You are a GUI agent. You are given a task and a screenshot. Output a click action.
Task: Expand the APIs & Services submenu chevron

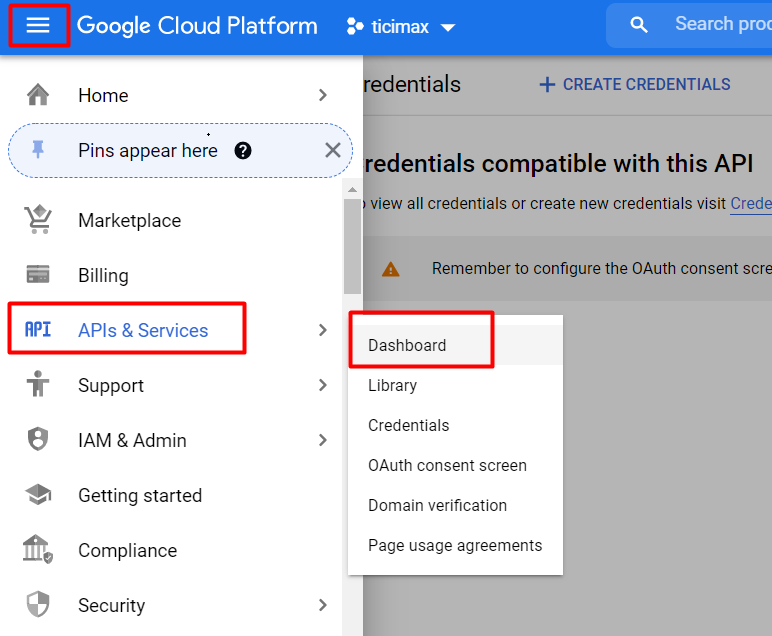click(323, 329)
